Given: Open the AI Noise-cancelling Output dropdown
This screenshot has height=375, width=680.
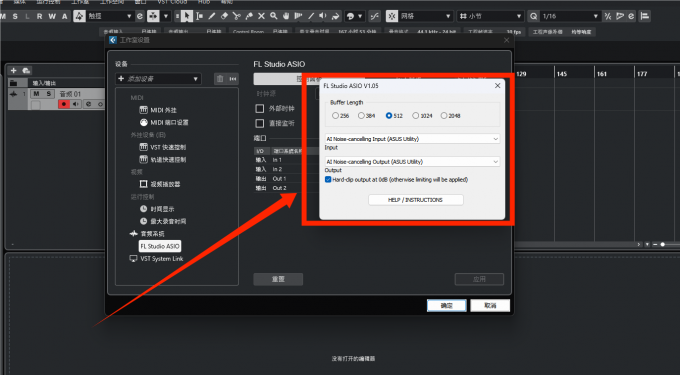Looking at the screenshot, I should click(x=412, y=161).
